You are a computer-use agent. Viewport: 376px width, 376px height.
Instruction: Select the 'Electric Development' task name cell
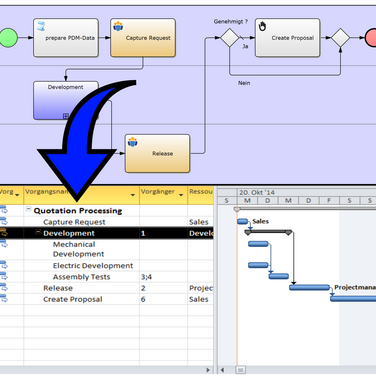point(81,266)
